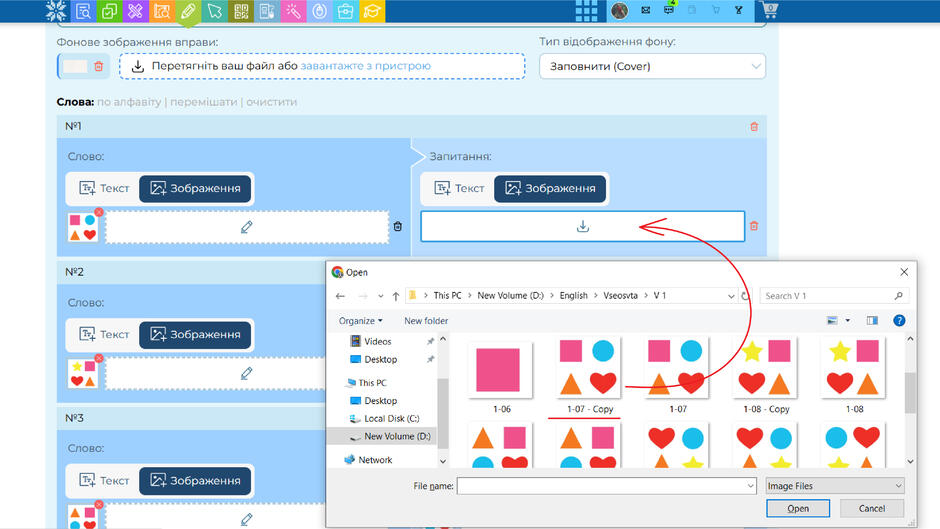
Task: Open the Image Files type dropdown
Action: 834,486
